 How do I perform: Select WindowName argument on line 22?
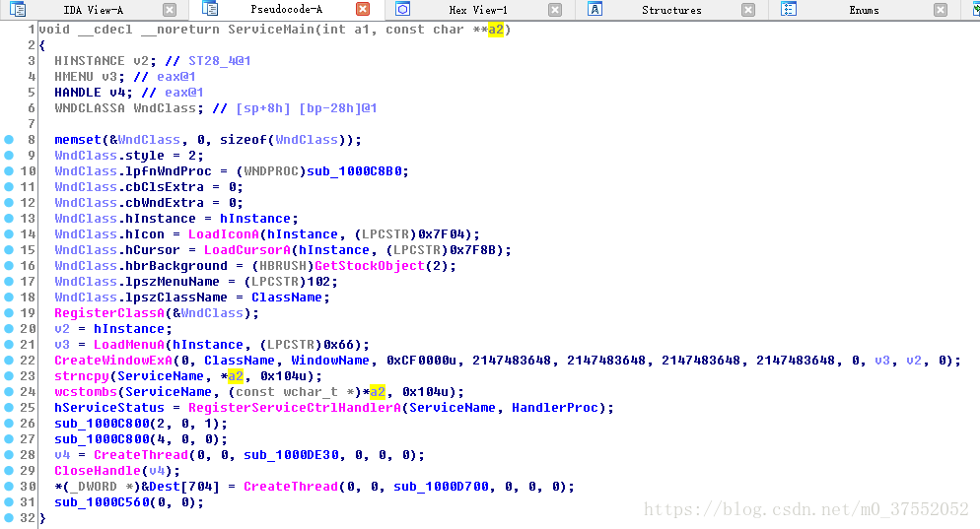(330, 361)
